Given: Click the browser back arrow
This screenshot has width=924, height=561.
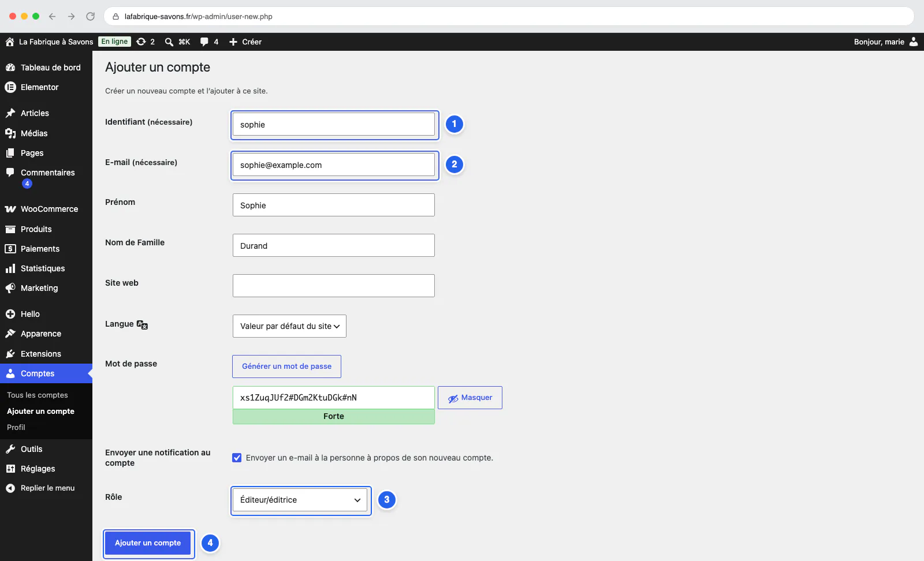Looking at the screenshot, I should [52, 16].
